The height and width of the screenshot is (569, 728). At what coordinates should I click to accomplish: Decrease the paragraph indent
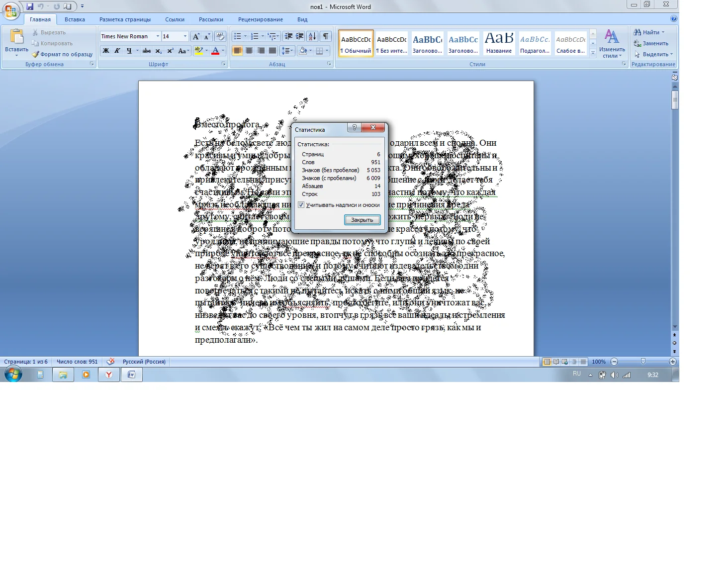[x=288, y=36]
